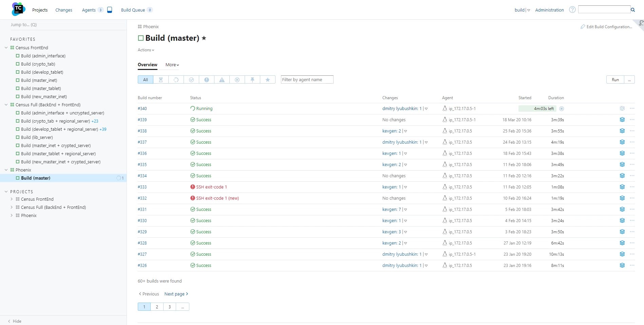Screen dimensions: 644x325
Task: Expand changes dropdown for build #340
Action: click(x=426, y=109)
